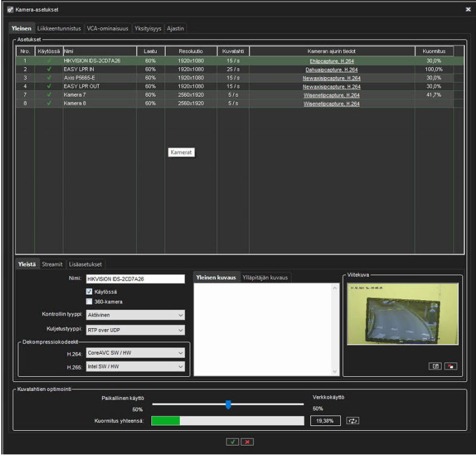Click the frame rate optimization slider handle

(x=228, y=405)
